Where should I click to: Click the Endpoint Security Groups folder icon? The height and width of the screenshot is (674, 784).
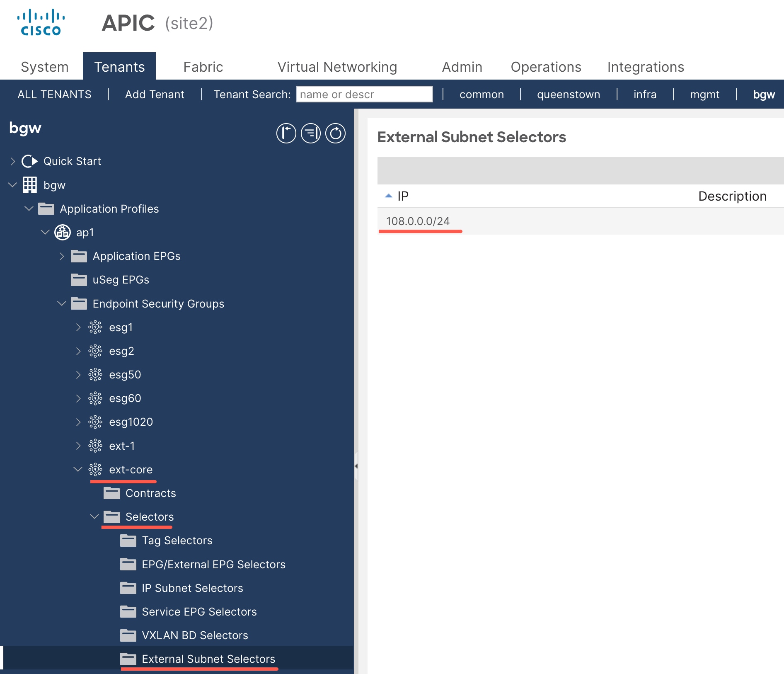coord(79,303)
